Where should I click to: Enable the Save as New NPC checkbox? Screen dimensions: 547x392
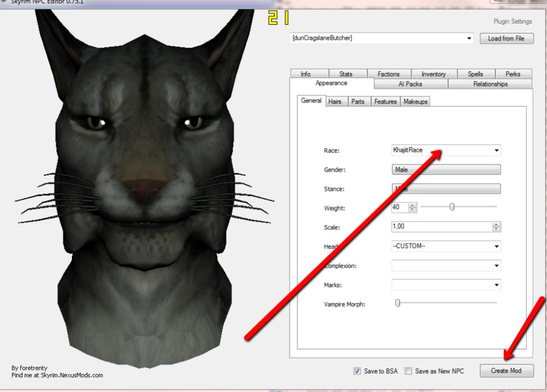click(x=409, y=371)
